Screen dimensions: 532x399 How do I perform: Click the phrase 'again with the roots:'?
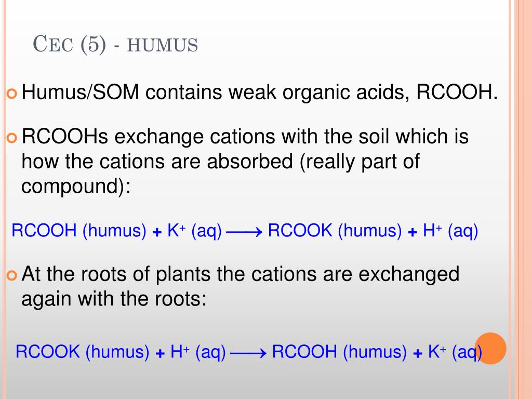114,299
